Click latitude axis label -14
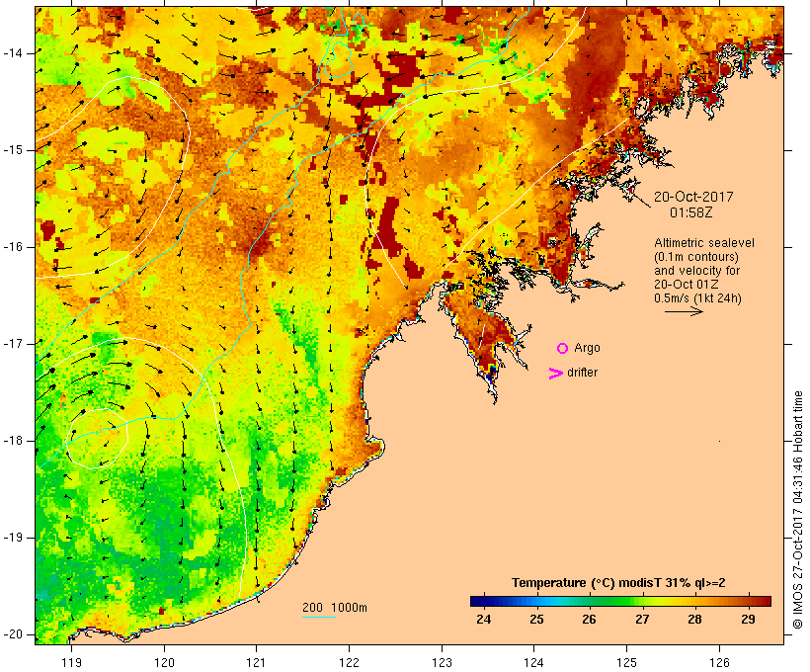Image resolution: width=810 pixels, height=672 pixels. tap(13, 53)
